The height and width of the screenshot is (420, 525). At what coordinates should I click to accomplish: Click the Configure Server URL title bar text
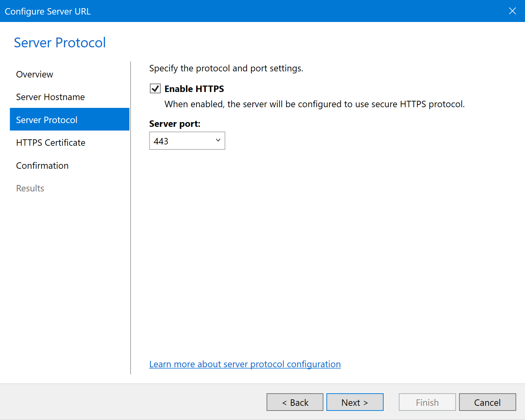pyautogui.click(x=48, y=11)
